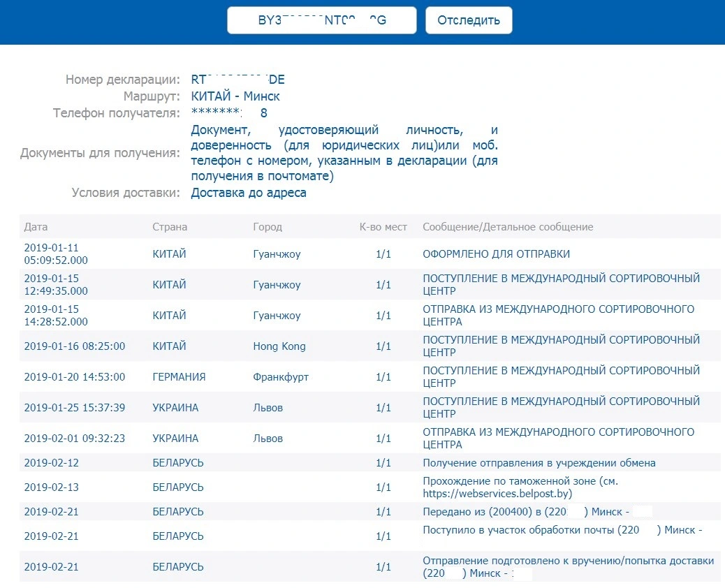Screen dimensions: 725x588
Task: Click the Отправление подготовлено к вручению message
Action: tap(569, 567)
